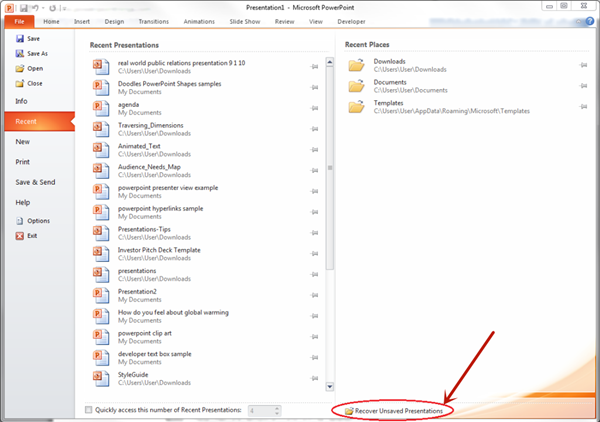Switch to the Review ribbon tab
Viewport: 600px width, 422px height.
point(284,22)
